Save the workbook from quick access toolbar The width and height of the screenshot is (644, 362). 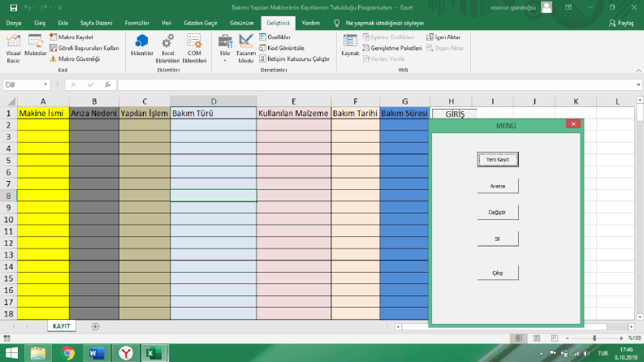point(14,7)
